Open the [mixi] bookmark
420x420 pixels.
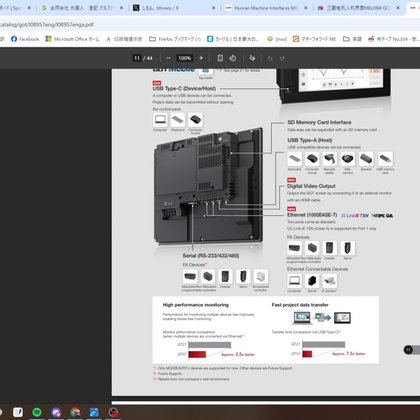(277, 39)
